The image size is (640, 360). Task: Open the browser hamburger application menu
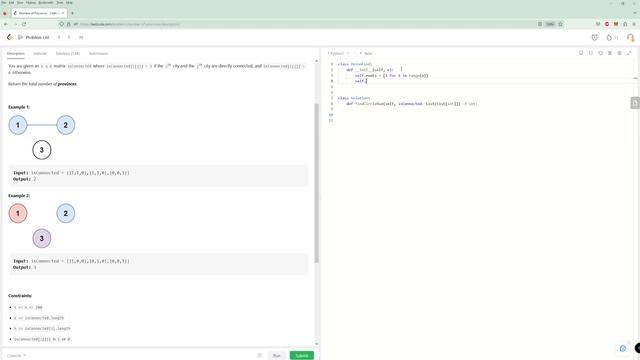pos(634,24)
